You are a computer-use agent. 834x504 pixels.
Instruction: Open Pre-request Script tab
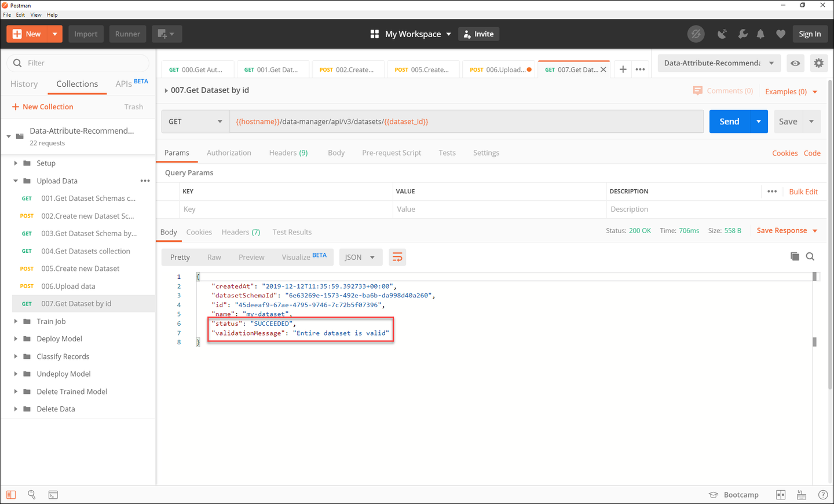392,153
